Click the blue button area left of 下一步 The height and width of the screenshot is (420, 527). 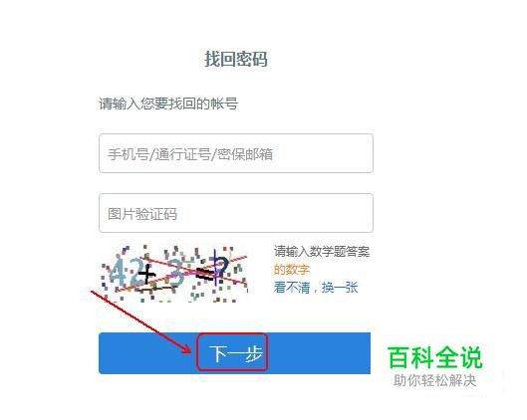coord(147,353)
